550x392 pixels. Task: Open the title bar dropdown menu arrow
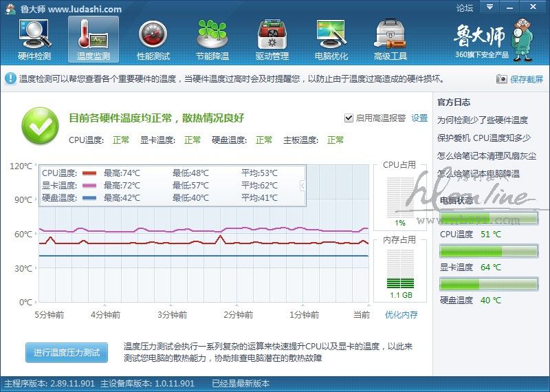click(489, 7)
